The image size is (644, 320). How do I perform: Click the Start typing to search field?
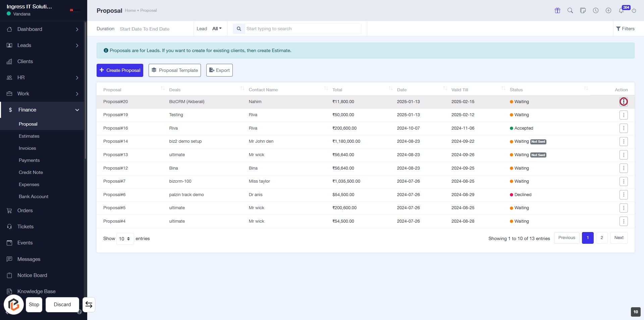pyautogui.click(x=303, y=29)
